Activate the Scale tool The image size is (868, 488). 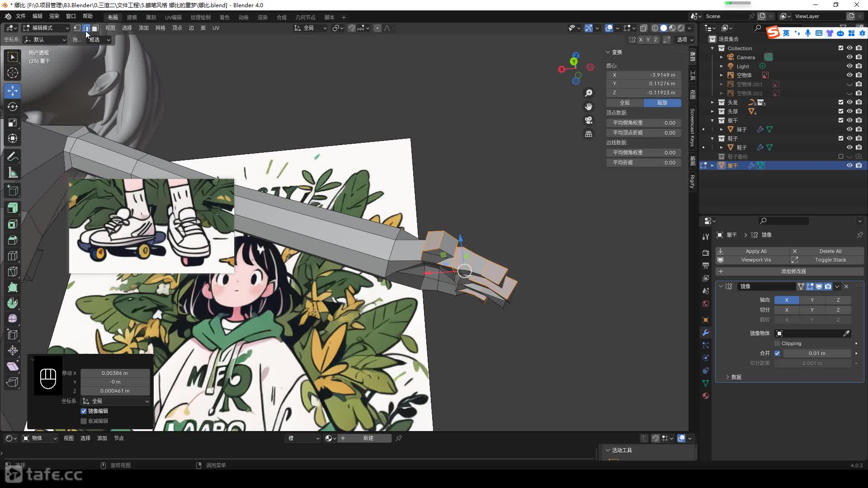(13, 122)
